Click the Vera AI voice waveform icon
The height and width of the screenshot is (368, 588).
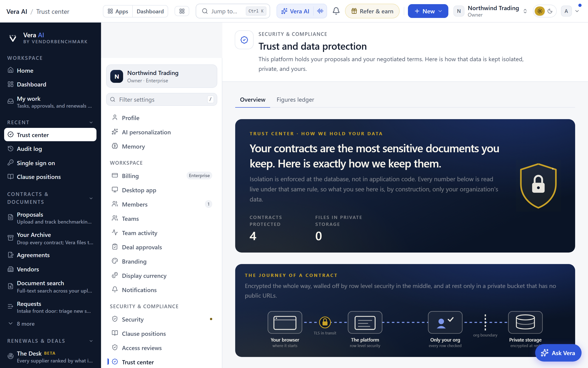[320, 11]
